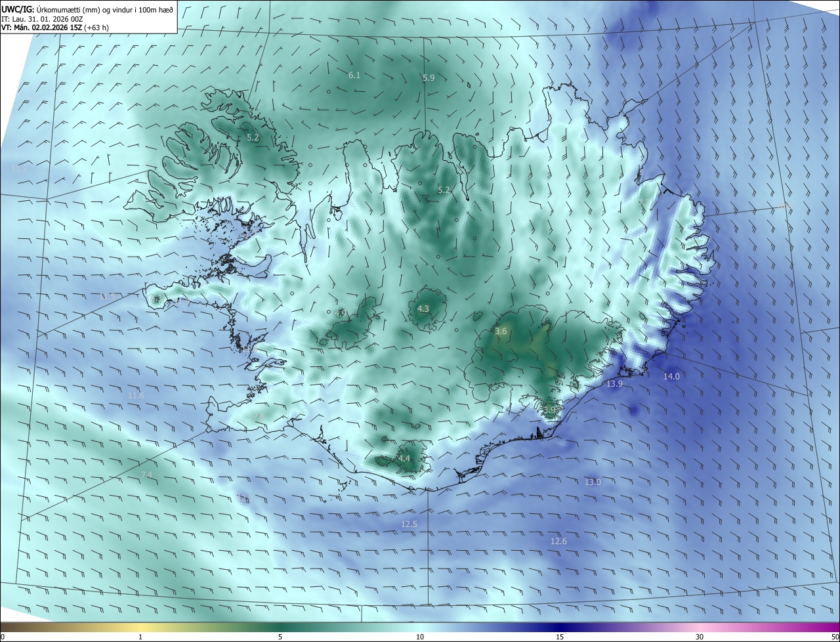
Task: Click the 1 tick on the color scale
Action: tap(140, 637)
